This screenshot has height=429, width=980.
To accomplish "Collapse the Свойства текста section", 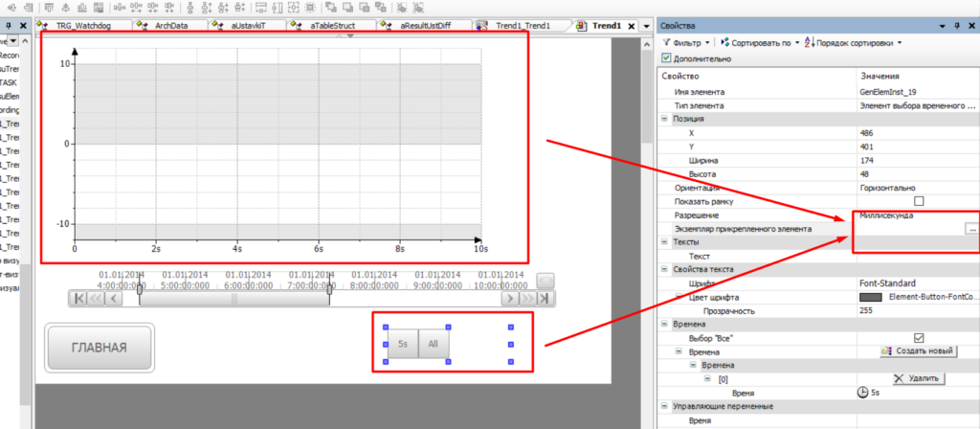I will [664, 270].
